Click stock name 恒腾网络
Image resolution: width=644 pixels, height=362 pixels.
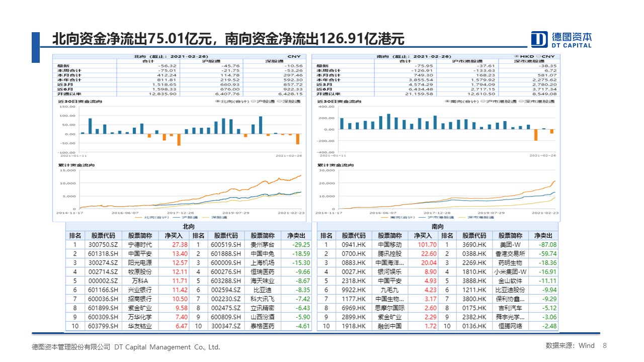511,326
